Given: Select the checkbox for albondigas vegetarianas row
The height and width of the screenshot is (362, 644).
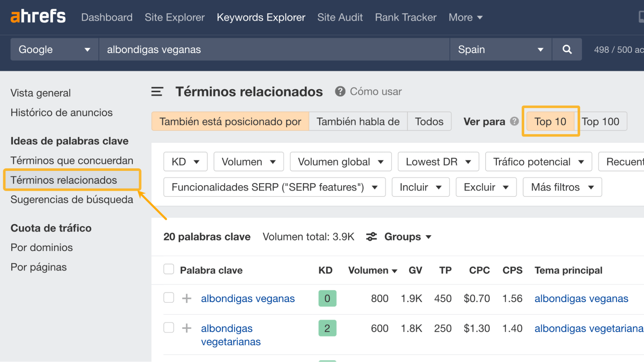Looking at the screenshot, I should 168,328.
